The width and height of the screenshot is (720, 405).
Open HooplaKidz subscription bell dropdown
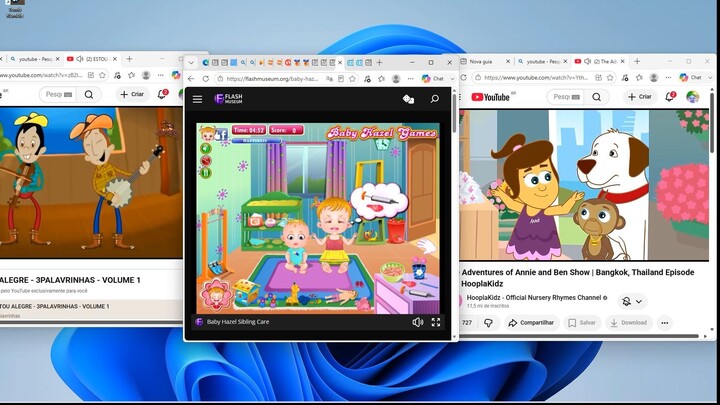point(632,302)
